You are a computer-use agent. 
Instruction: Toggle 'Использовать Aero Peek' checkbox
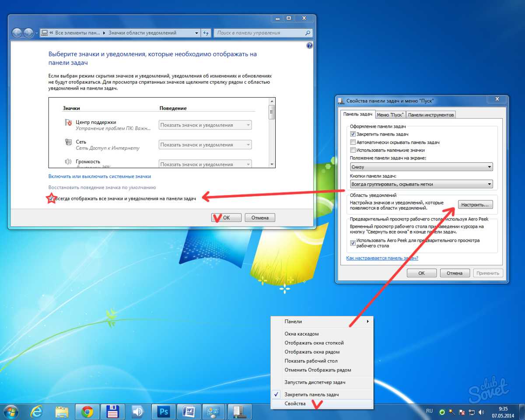coord(353,242)
